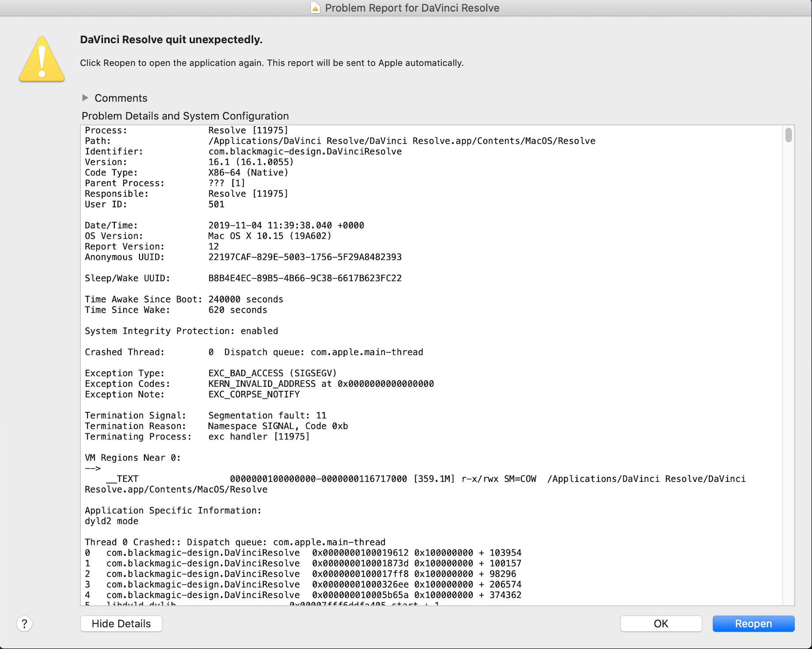
Task: Click the Path value ending "MacOS/Resolve"
Action: (x=402, y=141)
